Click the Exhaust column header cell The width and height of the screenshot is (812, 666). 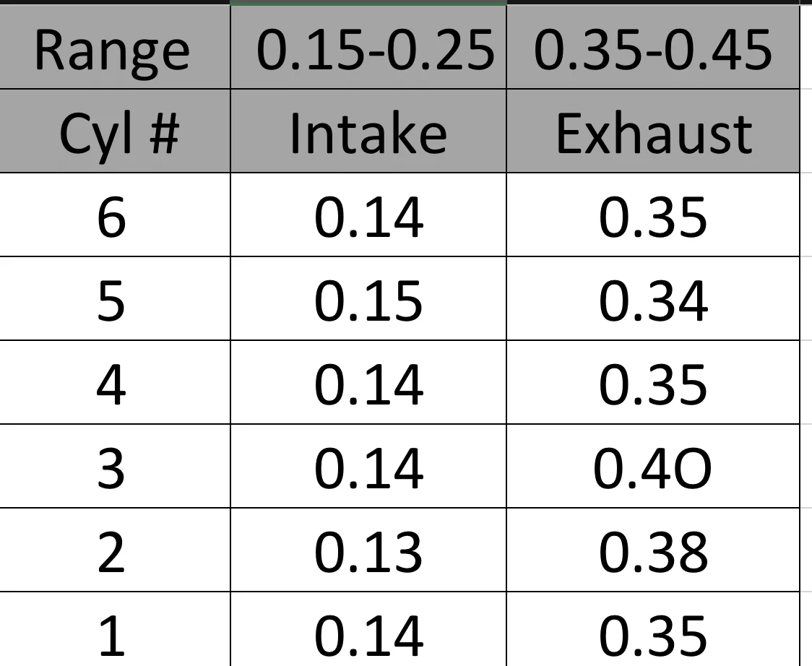653,131
